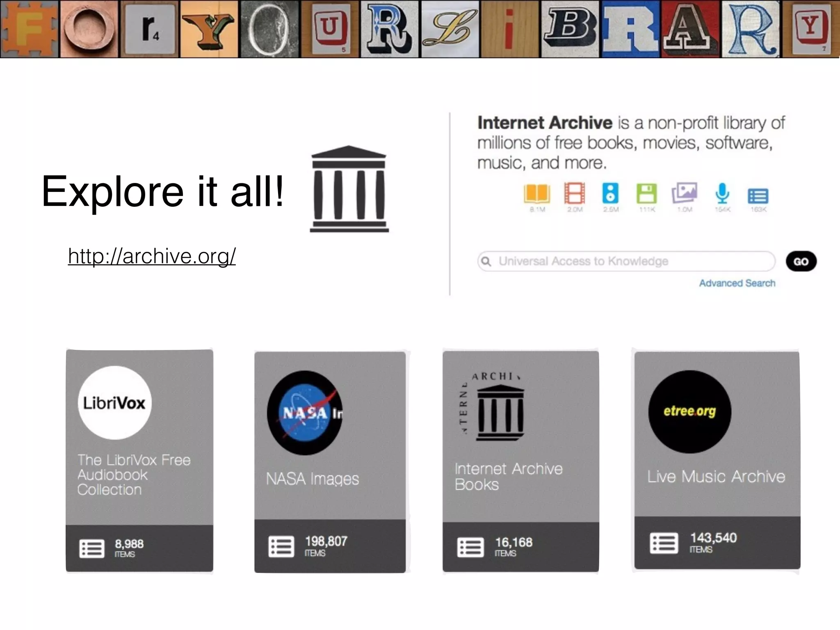Click the bold 'Internet Archive' description text
This screenshot has width=840, height=630.
coord(545,123)
